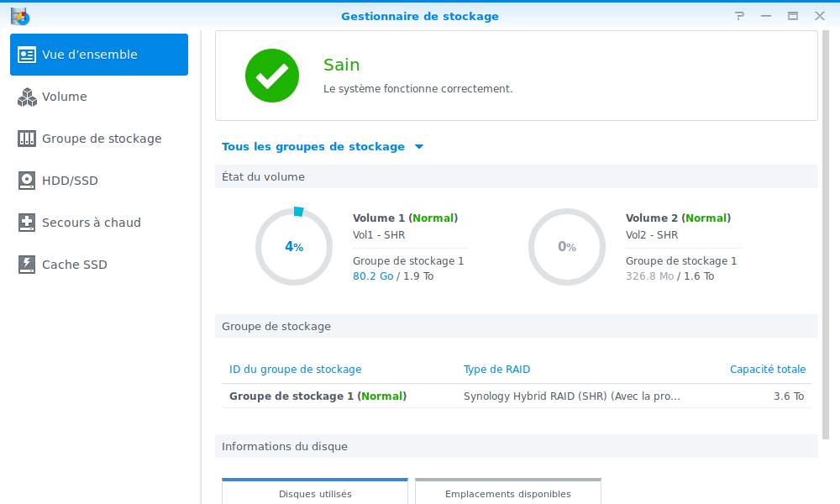Click the Secours à chaud icon
The width and height of the screenshot is (840, 504).
(27, 223)
